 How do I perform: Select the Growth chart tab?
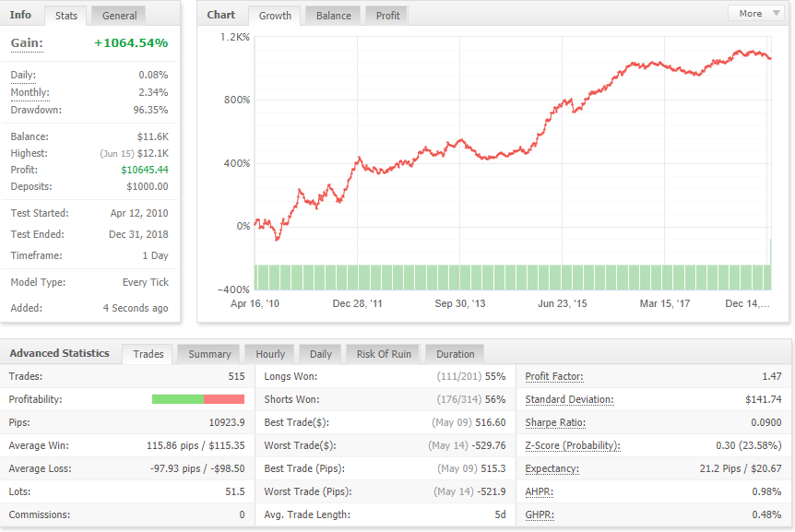276,16
